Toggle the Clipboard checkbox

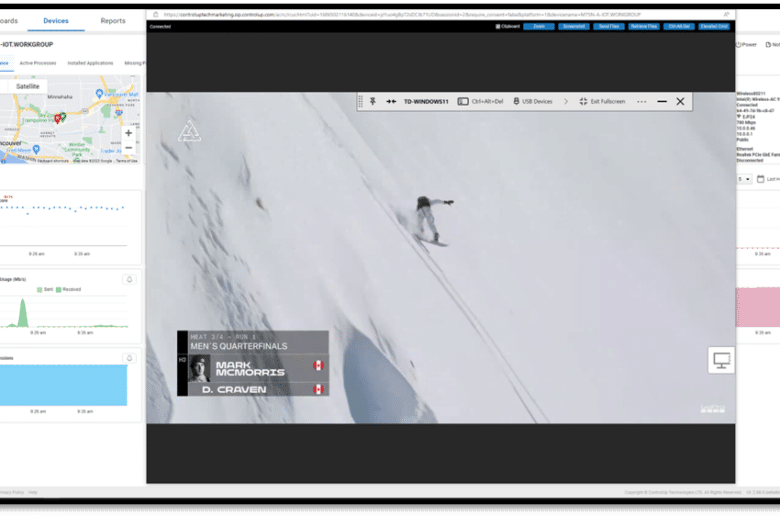tap(497, 26)
